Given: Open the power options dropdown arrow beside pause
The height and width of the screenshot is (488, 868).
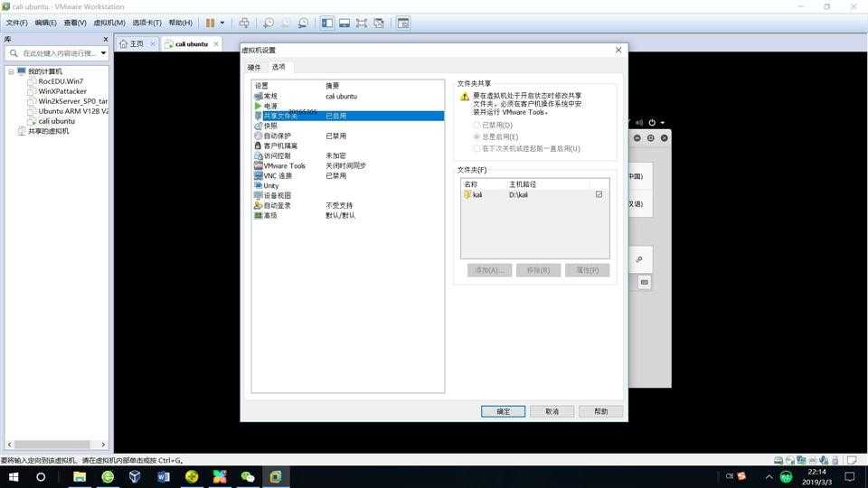Looking at the screenshot, I should click(222, 23).
